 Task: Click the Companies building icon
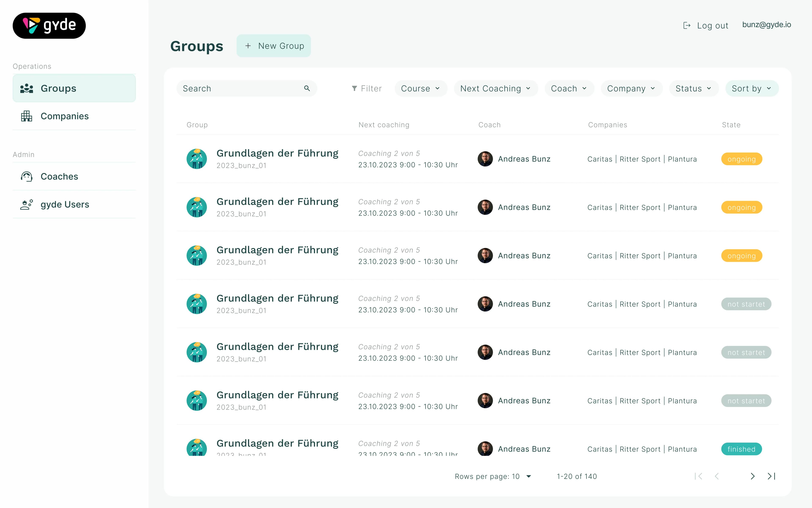click(x=26, y=116)
